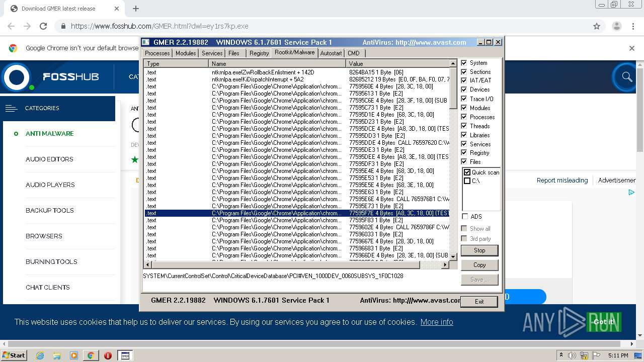
Task: Show hidden tray icons arrow
Action: tap(561, 355)
